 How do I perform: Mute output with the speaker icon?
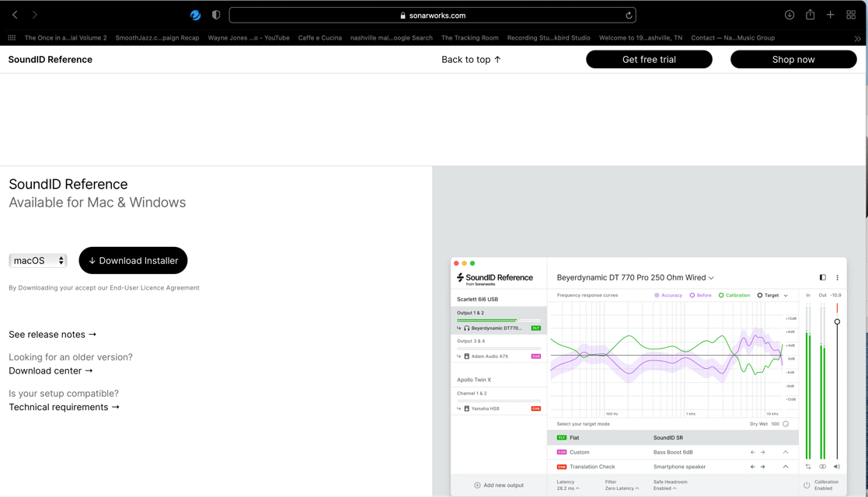click(836, 467)
